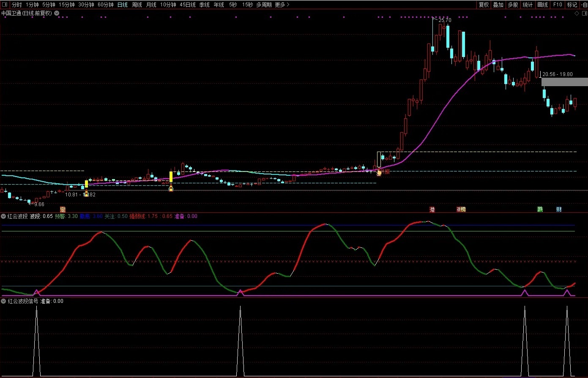Click the gray 20.56 - 19.80 gap box
The image size is (588, 378).
pyautogui.click(x=564, y=82)
